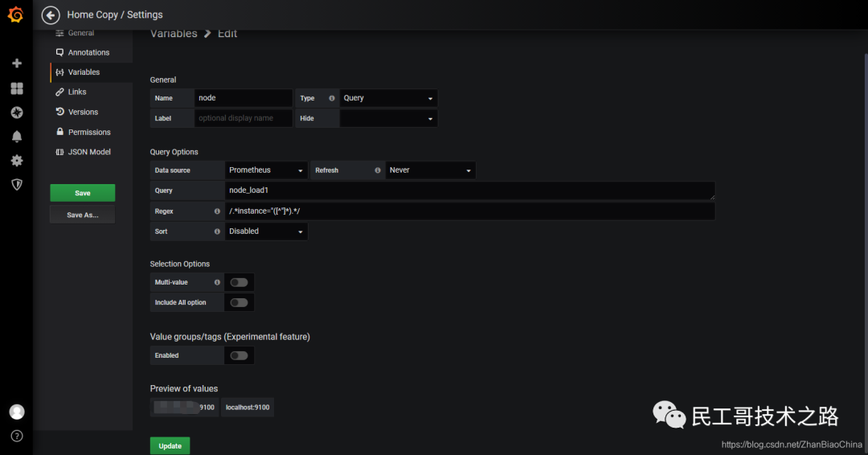
Task: Toggle the Multi-value switch
Action: [240, 282]
